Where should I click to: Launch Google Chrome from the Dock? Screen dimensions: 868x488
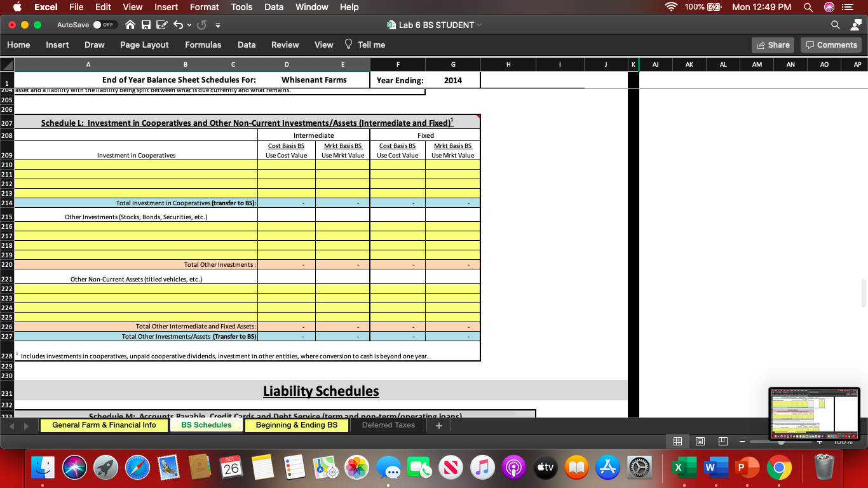coord(779,468)
